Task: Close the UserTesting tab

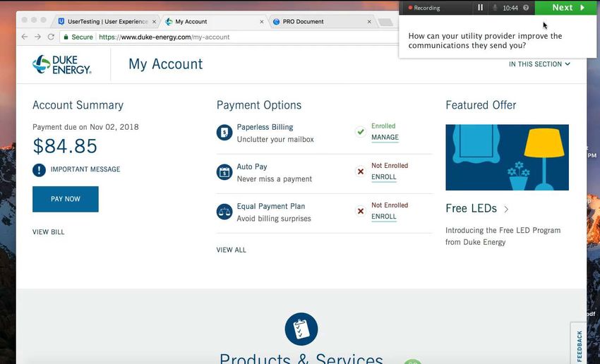Action: point(154,22)
